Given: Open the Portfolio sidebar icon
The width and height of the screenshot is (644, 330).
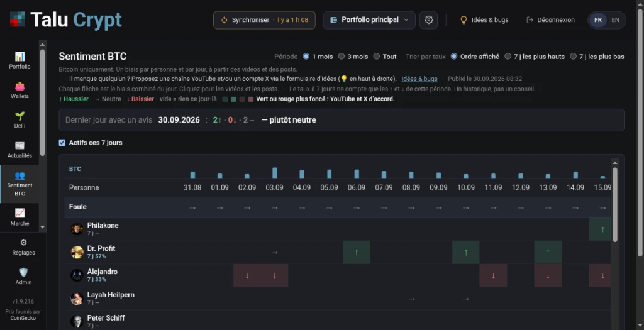Looking at the screenshot, I should tap(19, 56).
